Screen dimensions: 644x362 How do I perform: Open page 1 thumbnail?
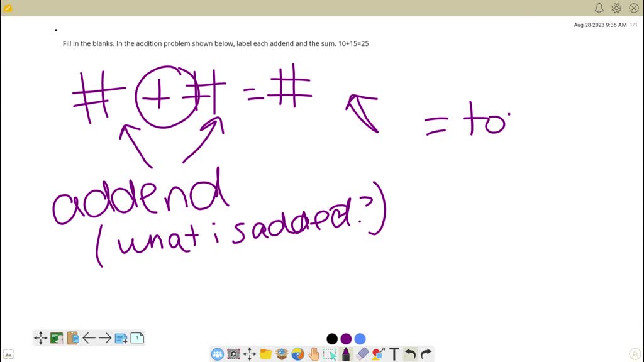[136, 337]
